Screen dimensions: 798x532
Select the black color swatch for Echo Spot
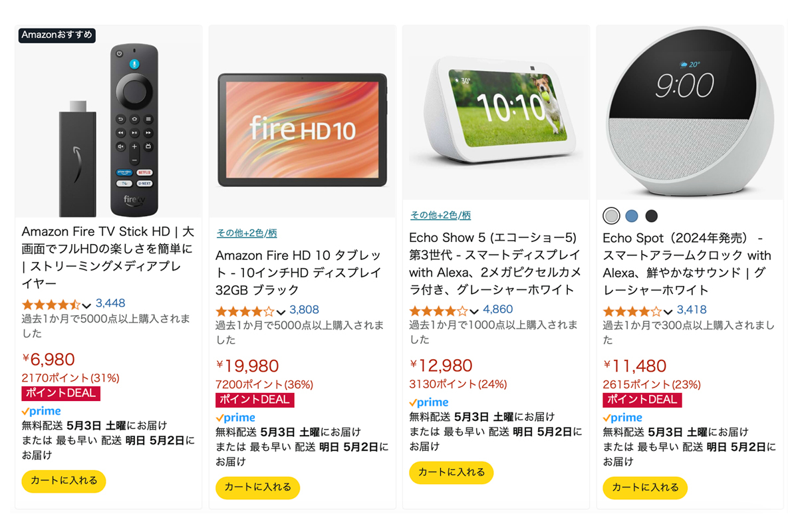click(x=652, y=215)
